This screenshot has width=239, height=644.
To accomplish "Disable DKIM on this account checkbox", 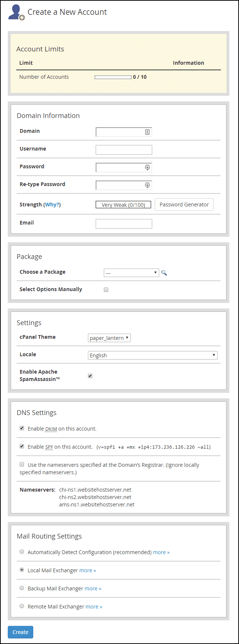I will tap(22, 428).
